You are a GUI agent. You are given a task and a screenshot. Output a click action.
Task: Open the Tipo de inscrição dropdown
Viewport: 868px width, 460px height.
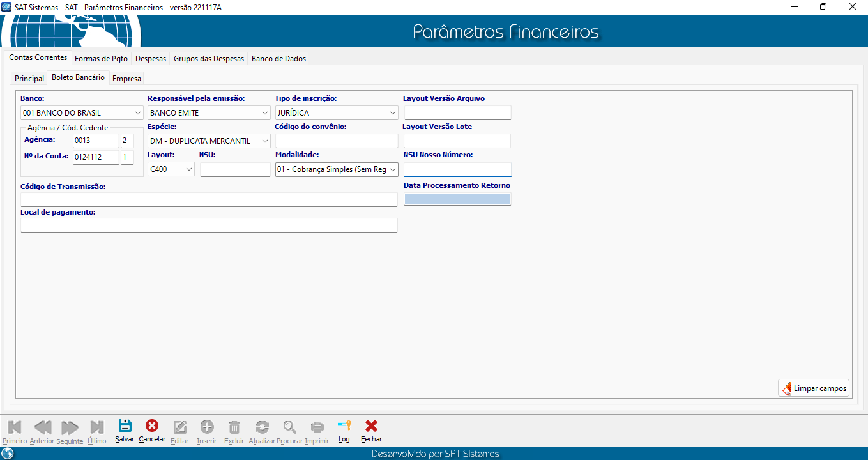pyautogui.click(x=392, y=113)
